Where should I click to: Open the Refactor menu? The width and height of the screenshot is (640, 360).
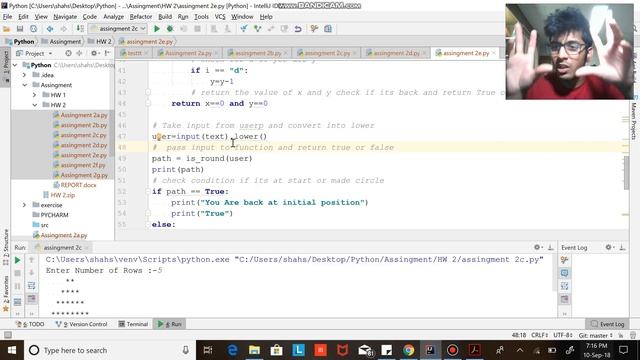[x=141, y=17]
